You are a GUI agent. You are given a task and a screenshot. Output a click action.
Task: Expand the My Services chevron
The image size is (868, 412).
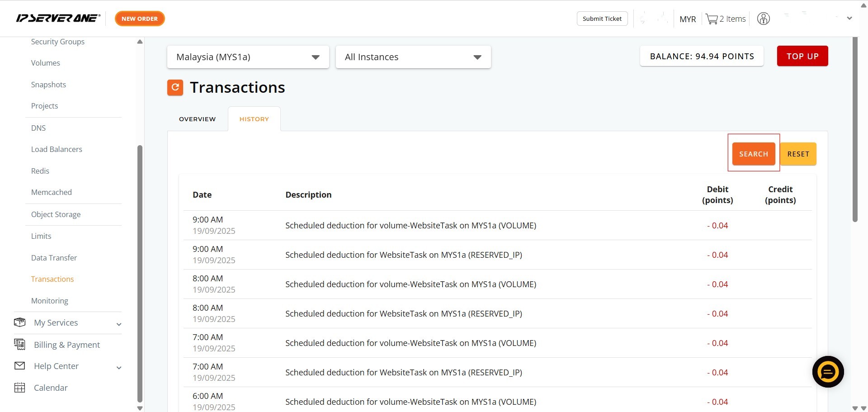[119, 324]
